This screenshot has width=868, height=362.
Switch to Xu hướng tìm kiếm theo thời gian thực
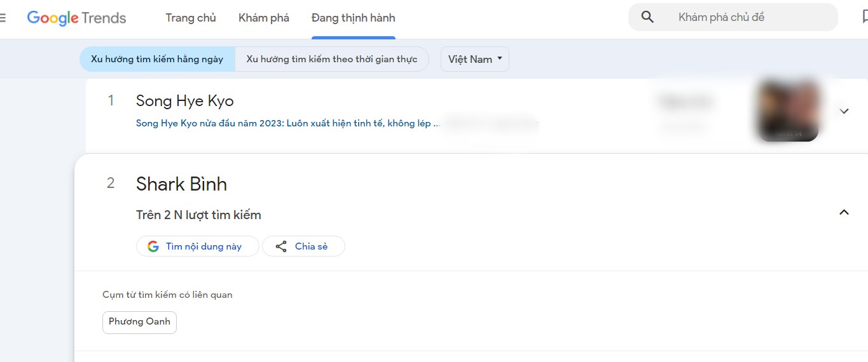click(332, 59)
